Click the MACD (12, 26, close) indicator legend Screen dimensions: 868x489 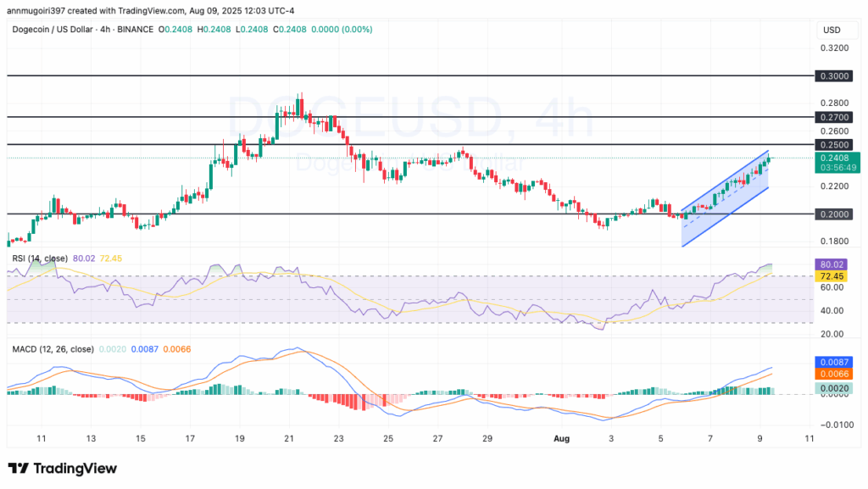pyautogui.click(x=53, y=349)
